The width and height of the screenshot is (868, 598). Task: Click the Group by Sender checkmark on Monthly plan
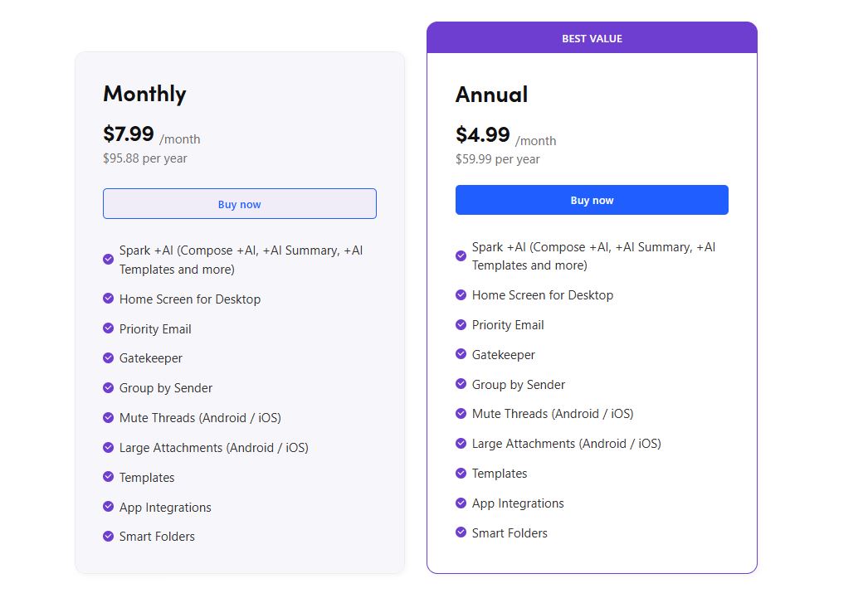pos(108,388)
